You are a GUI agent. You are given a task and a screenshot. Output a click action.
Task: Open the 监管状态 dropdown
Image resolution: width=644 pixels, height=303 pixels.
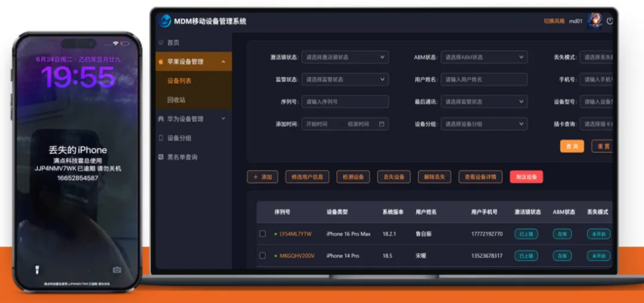(345, 79)
